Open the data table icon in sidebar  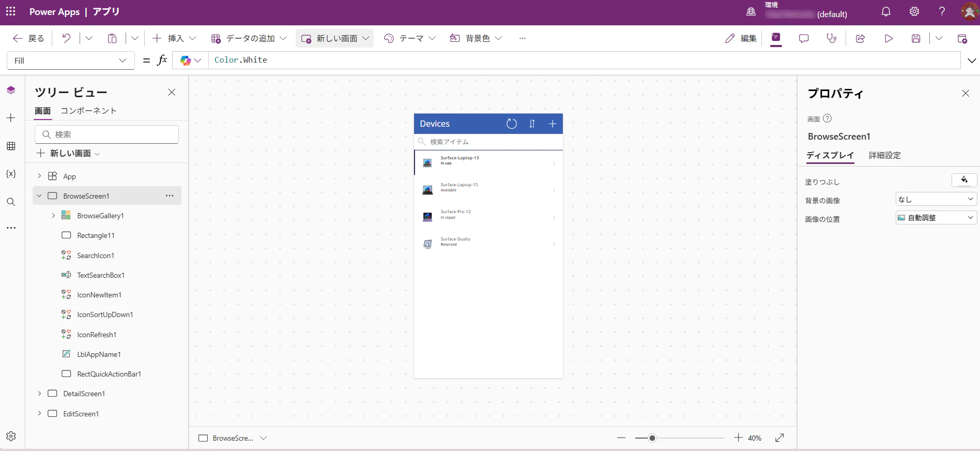click(x=11, y=146)
